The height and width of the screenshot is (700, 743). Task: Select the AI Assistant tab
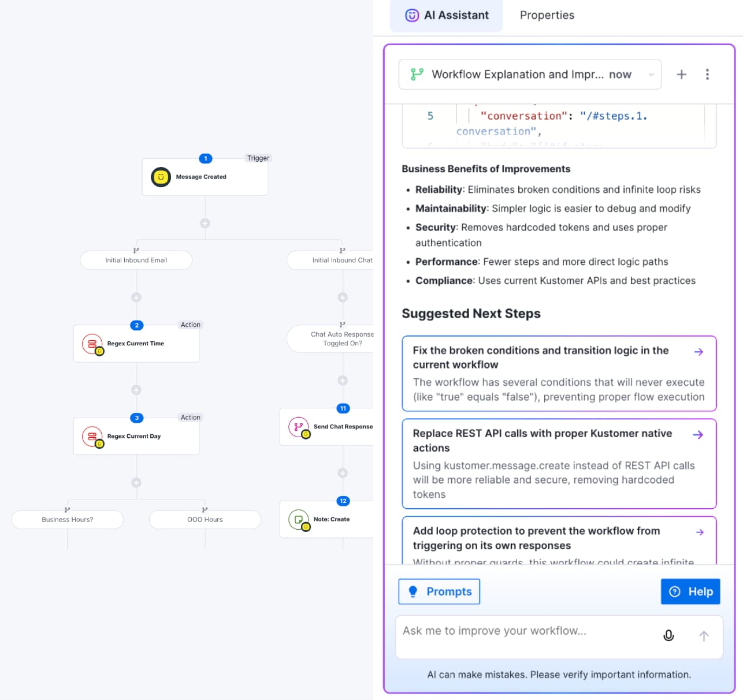[x=446, y=16]
